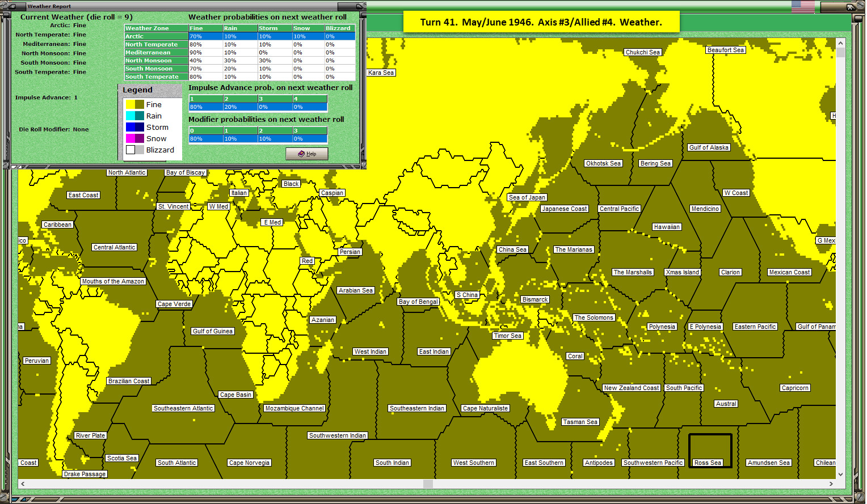Click the Storm column header
This screenshot has height=504, width=867.
(275, 28)
